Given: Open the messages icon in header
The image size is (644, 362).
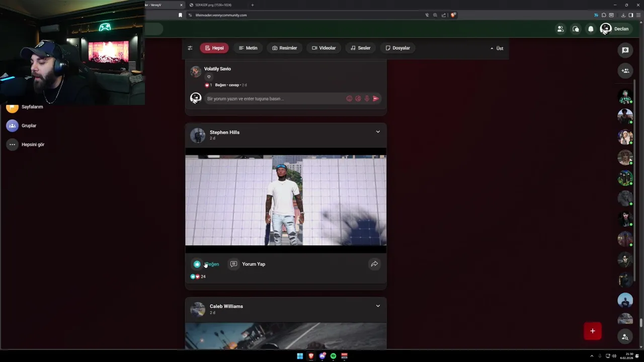Looking at the screenshot, I should point(576,29).
